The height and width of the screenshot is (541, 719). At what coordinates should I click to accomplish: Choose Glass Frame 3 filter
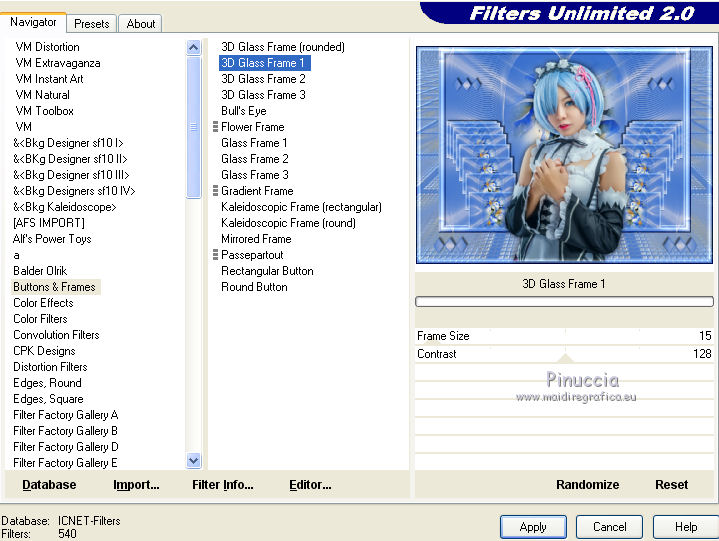click(254, 175)
